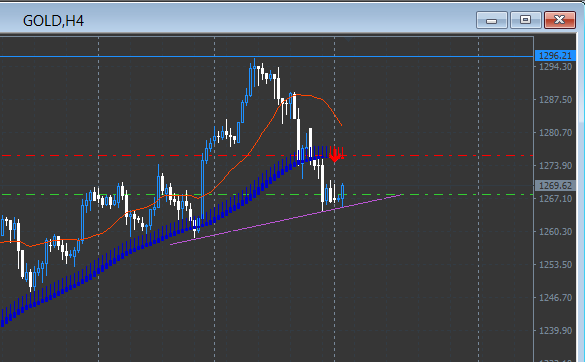
Task: Restore the GOLD,H4 chart window size
Action: [525, 20]
